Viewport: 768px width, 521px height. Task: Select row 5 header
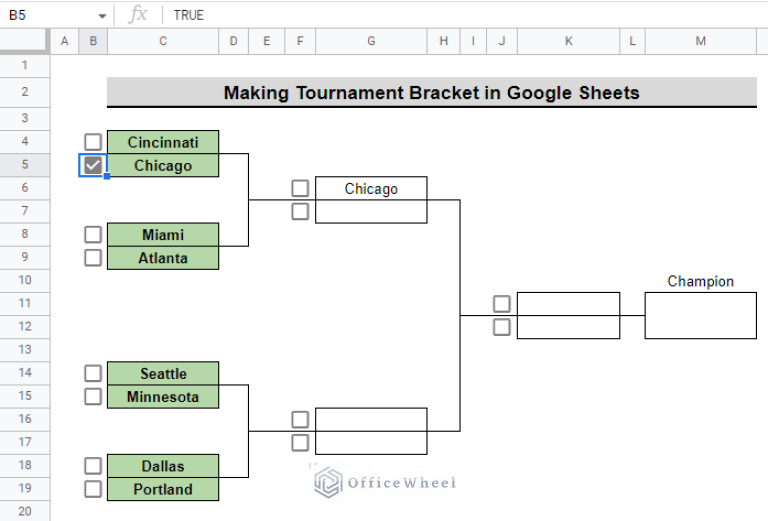25,165
